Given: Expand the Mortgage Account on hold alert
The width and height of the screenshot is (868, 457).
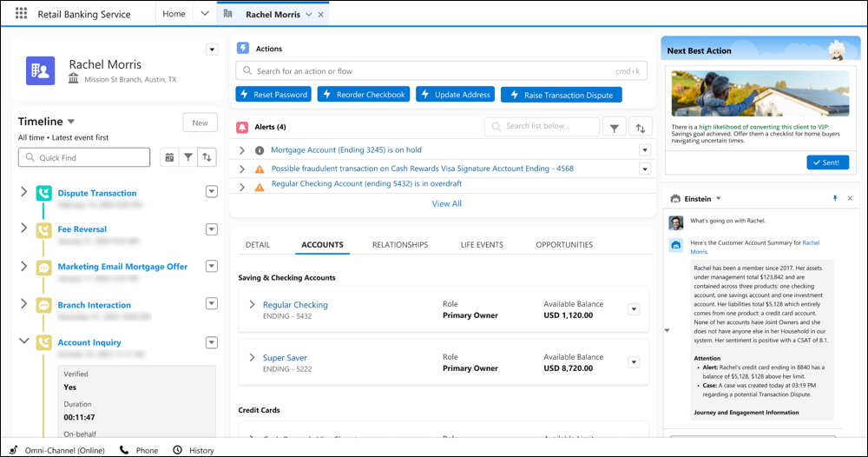Looking at the screenshot, I should click(242, 150).
